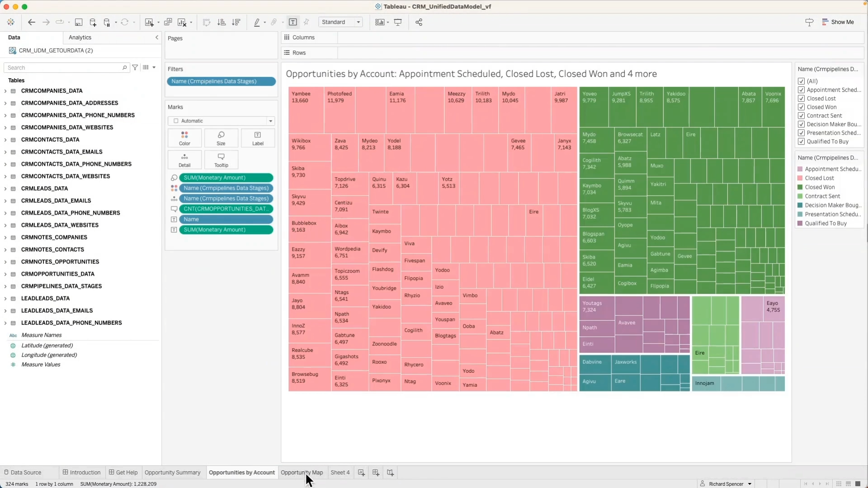Switch to the Opportunity Map tab
The image size is (868, 488).
tap(302, 473)
